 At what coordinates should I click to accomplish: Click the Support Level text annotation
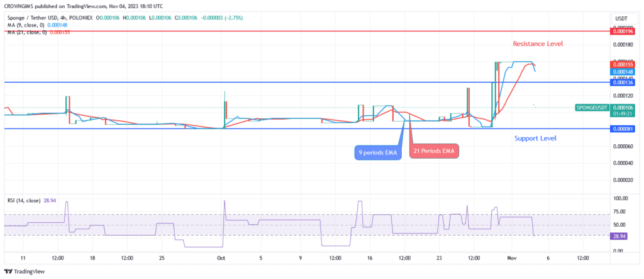[535, 139]
